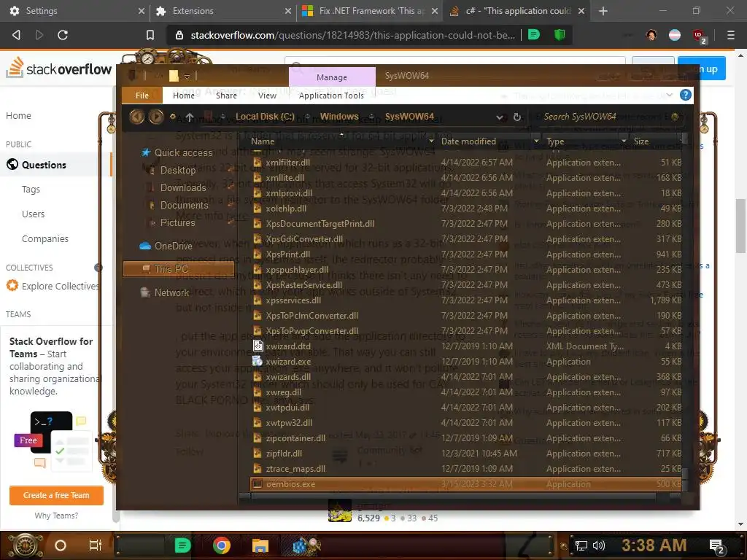747x560 pixels.
Task: Sort files by Name column
Action: coord(263,141)
